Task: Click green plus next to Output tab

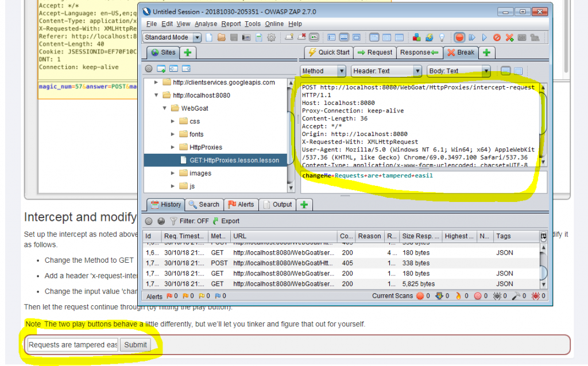Action: click(304, 205)
